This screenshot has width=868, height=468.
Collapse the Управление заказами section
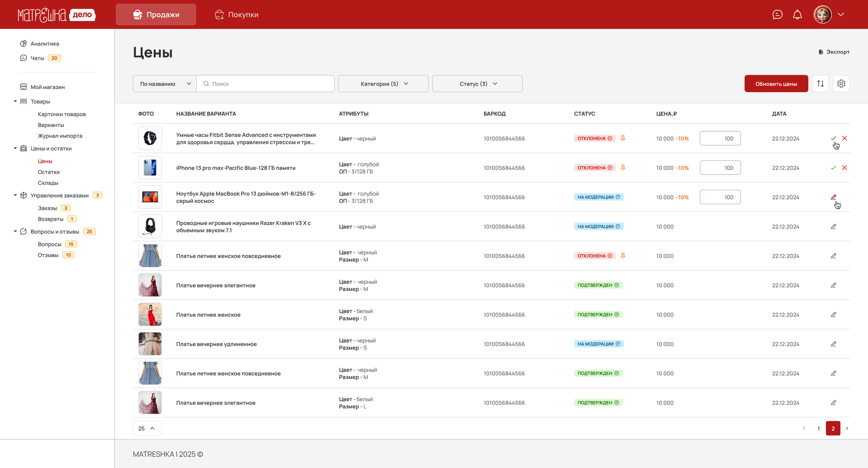[x=15, y=195]
